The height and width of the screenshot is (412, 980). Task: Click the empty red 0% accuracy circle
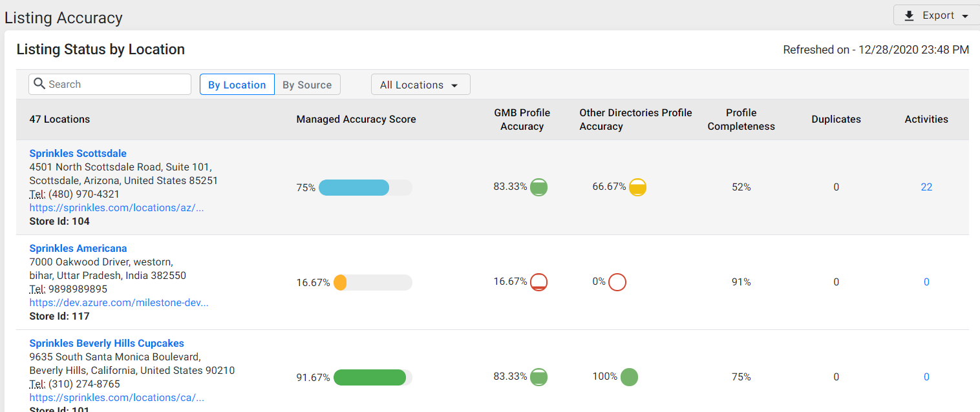click(x=617, y=282)
